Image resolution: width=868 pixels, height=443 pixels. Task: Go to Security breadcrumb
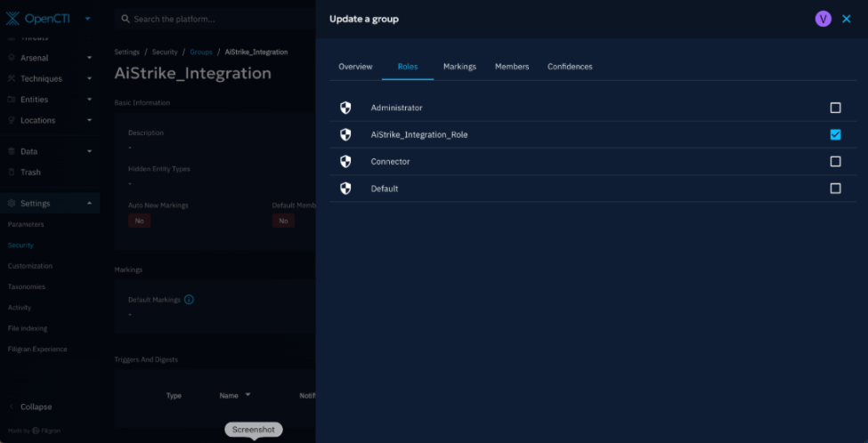[x=165, y=52]
